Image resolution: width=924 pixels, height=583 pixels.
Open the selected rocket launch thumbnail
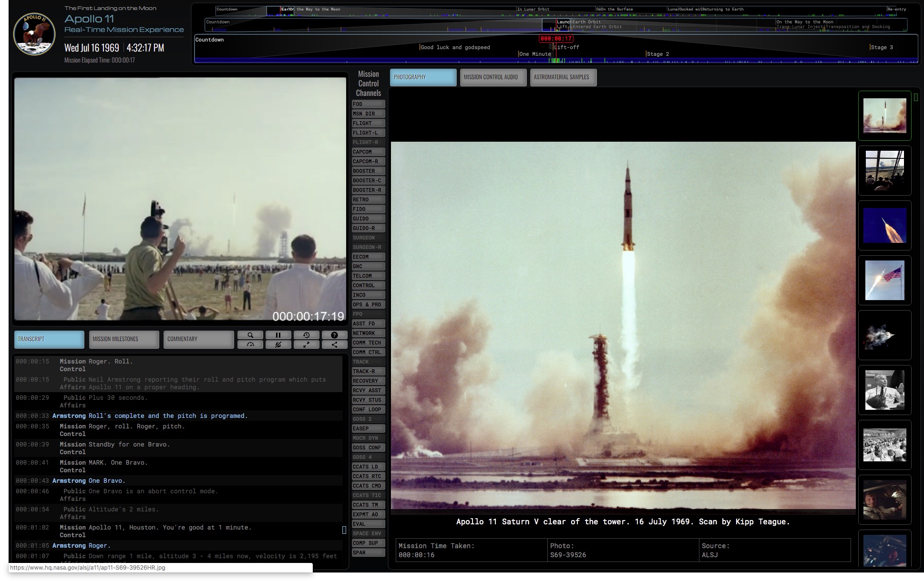pos(885,115)
